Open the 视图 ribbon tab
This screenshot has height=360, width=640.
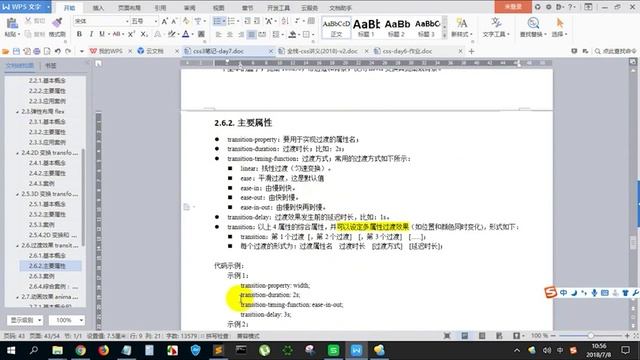click(218, 8)
